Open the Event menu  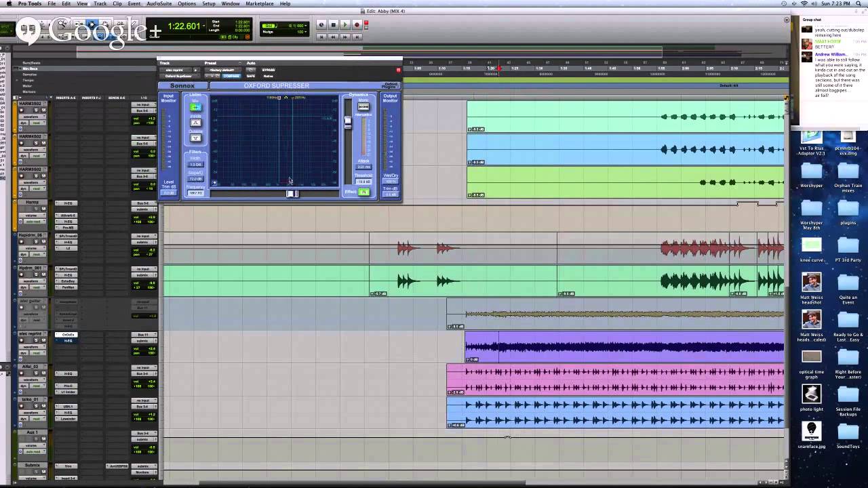134,3
